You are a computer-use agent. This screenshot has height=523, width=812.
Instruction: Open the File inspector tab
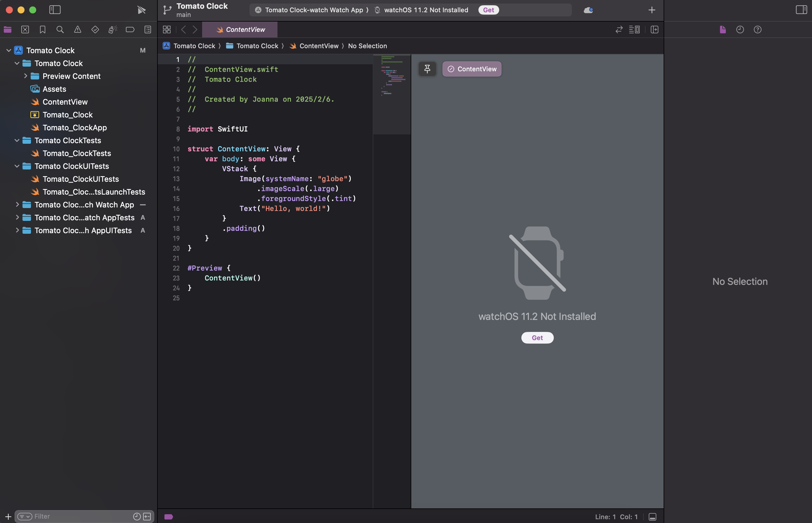(x=723, y=30)
